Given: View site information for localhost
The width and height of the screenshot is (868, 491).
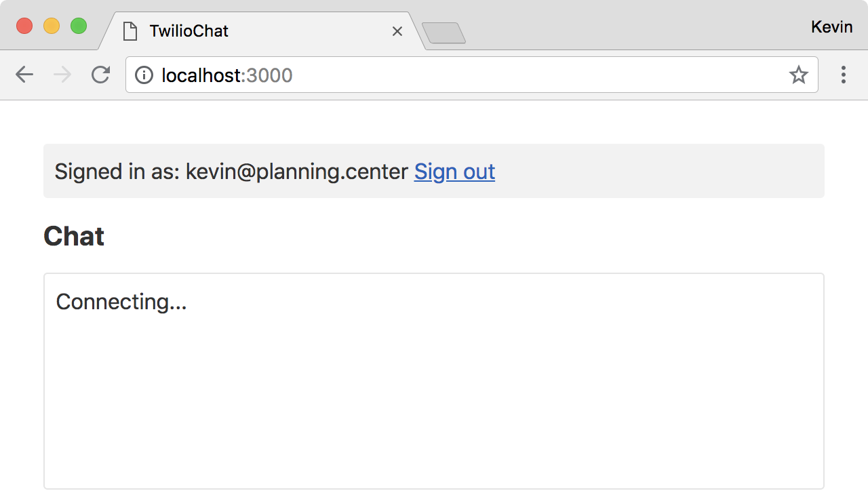Looking at the screenshot, I should click(x=144, y=75).
